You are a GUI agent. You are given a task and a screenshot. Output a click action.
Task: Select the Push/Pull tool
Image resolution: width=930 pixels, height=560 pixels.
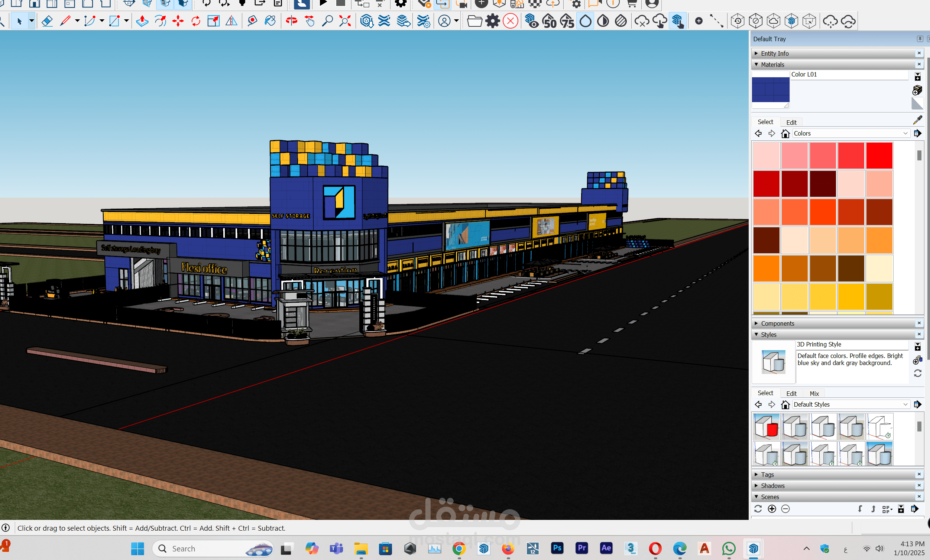pyautogui.click(x=142, y=21)
